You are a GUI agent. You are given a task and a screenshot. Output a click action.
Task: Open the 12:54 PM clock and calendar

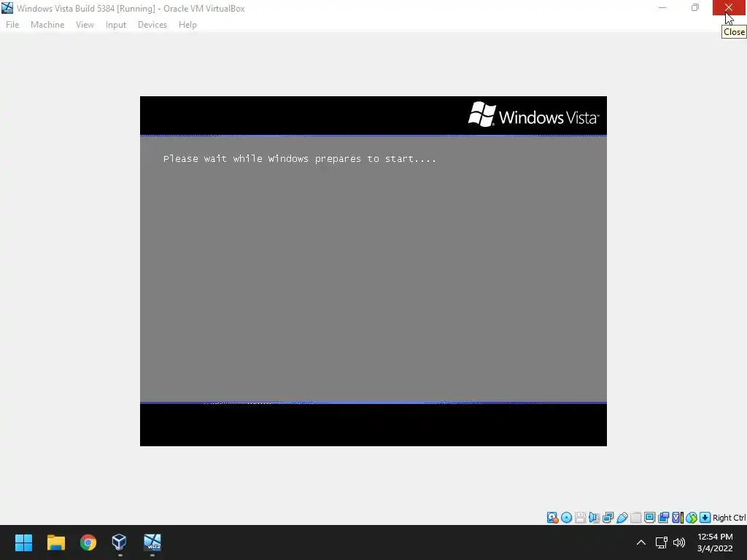[715, 542]
